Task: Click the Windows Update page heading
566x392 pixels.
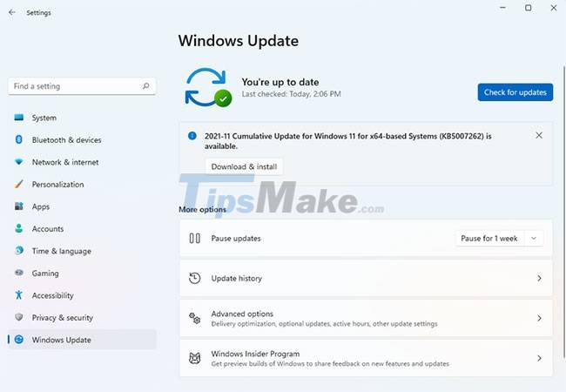Action: tap(239, 40)
